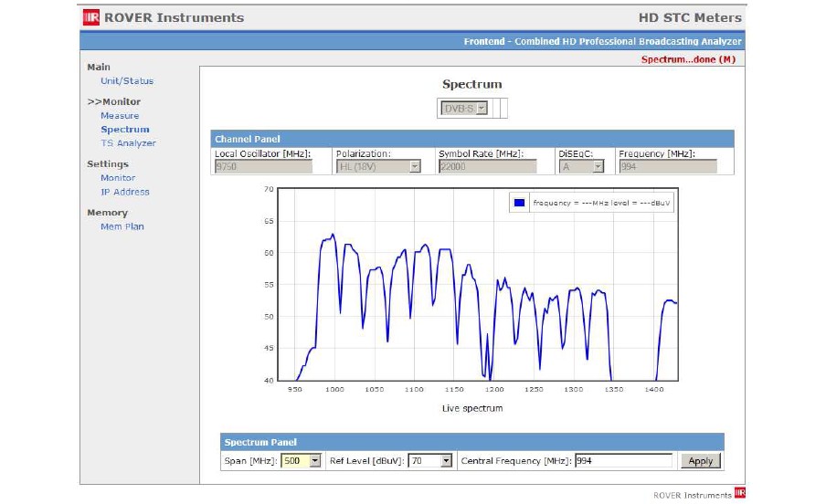Viewport: 826px width, 504px height.
Task: Click the '>>Monitor' sidebar heading
Action: tap(114, 101)
